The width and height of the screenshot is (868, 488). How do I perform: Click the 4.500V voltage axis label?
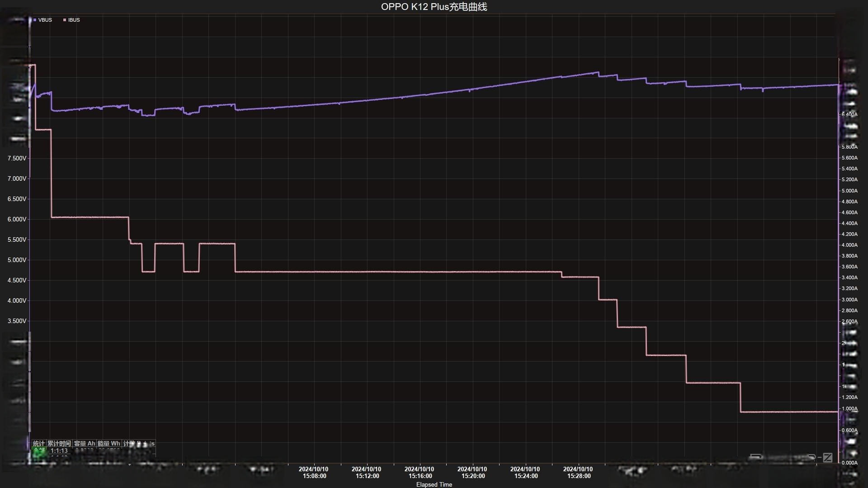(x=17, y=280)
